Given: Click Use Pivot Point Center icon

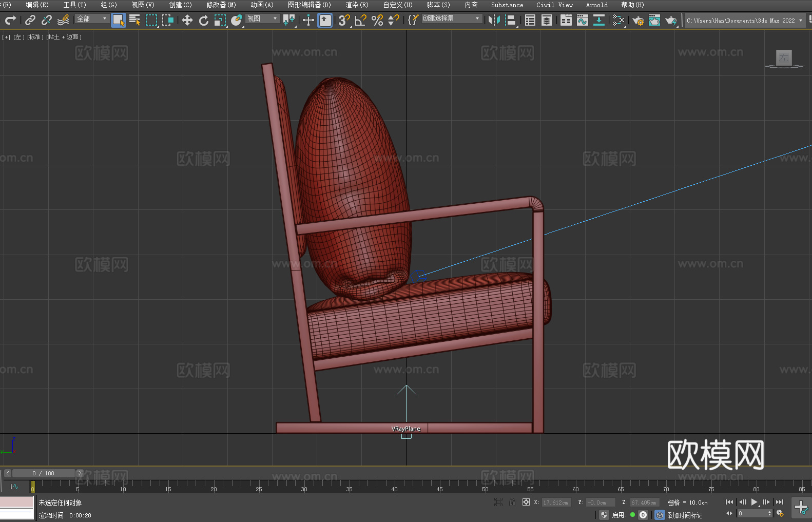Looking at the screenshot, I should [x=289, y=20].
